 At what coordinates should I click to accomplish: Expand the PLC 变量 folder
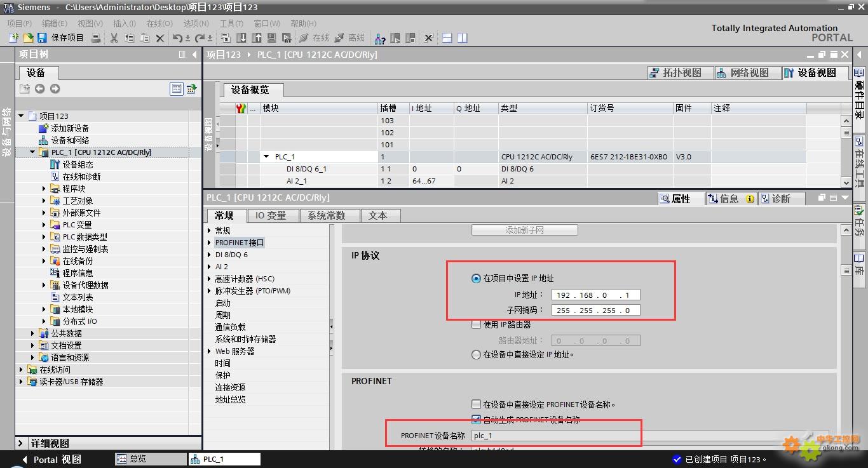pos(44,225)
